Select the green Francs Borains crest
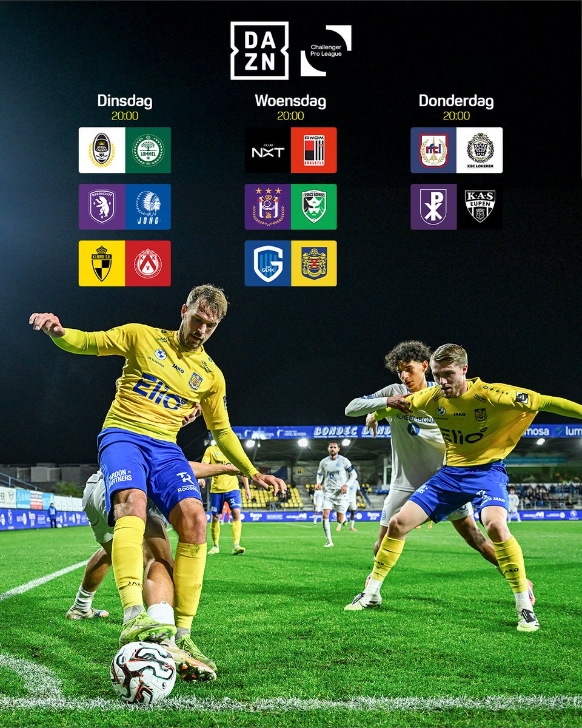This screenshot has width=582, height=728. click(314, 207)
